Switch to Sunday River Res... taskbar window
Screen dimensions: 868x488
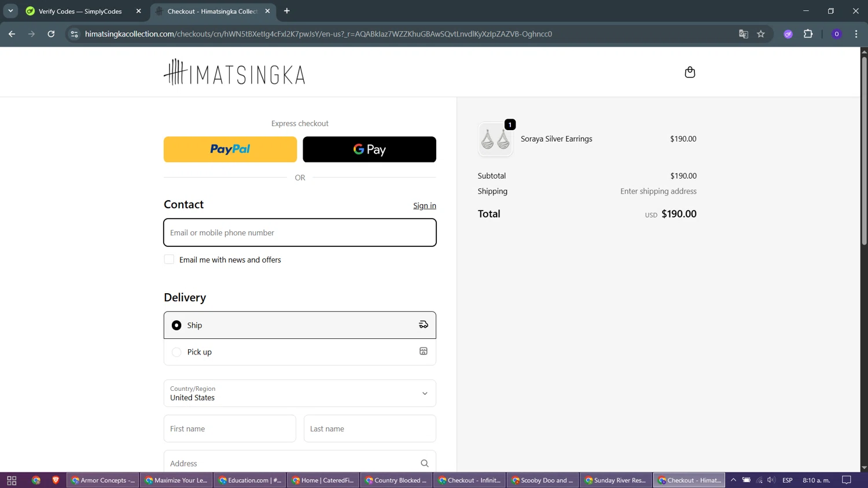(616, 480)
